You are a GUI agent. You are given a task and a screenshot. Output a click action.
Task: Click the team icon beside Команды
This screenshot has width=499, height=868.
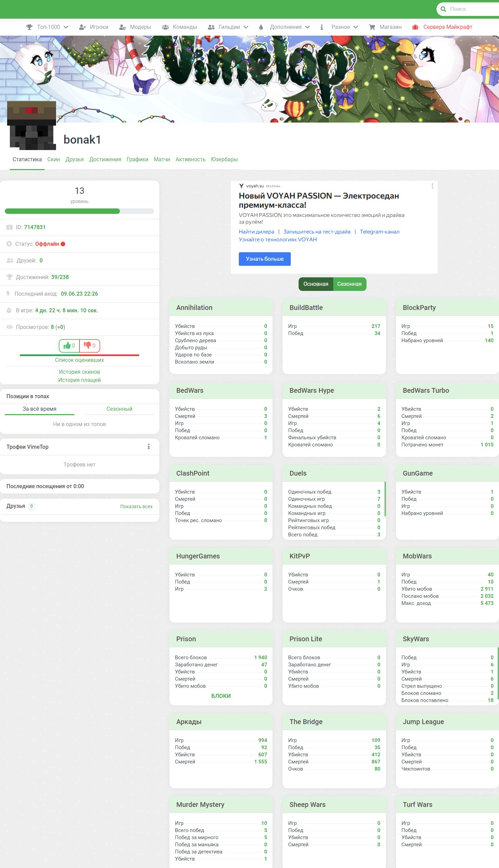[165, 27]
